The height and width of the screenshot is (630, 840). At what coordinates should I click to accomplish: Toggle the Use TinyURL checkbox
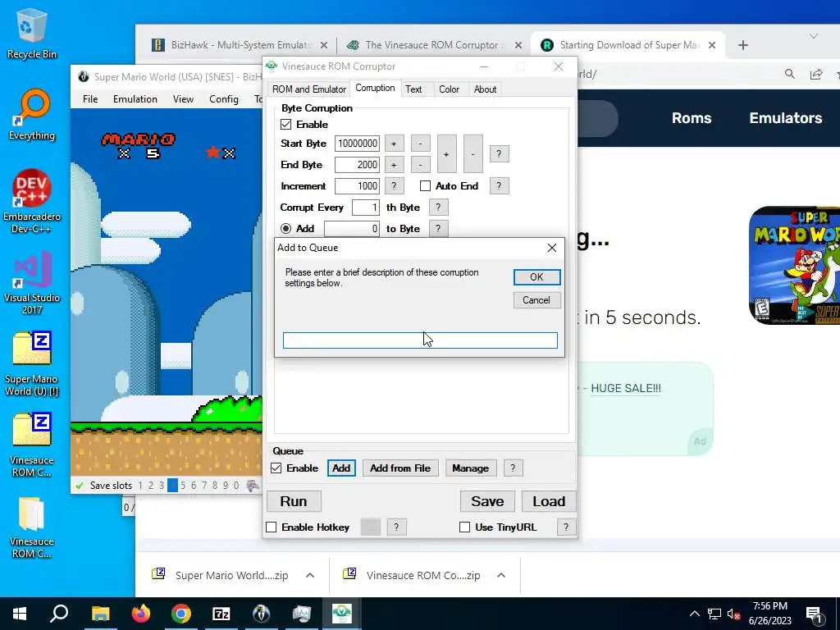[464, 527]
